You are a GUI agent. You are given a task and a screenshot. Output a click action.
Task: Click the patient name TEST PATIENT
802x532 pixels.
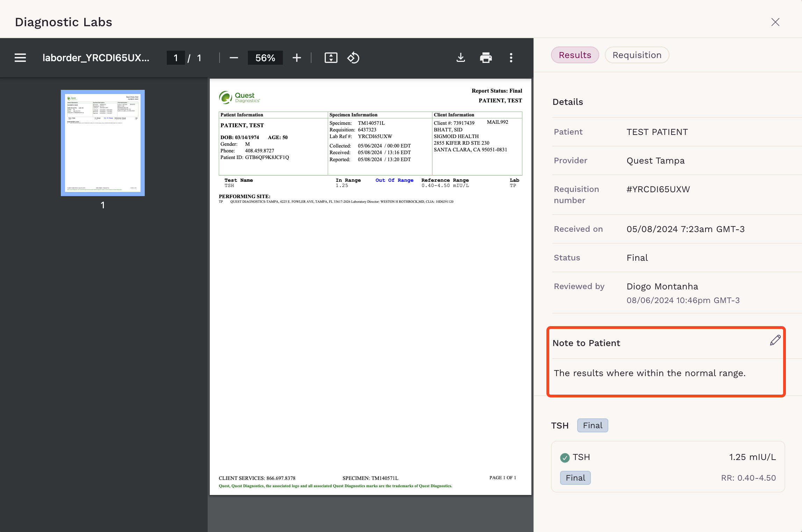coord(657,132)
